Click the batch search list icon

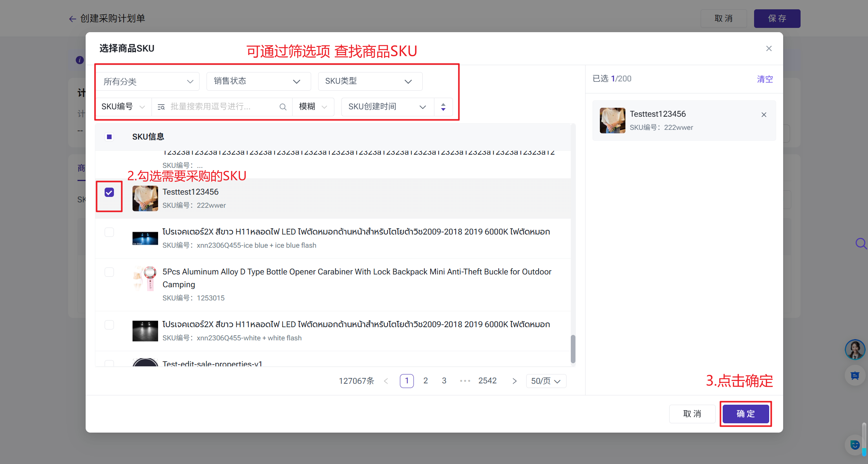(161, 107)
